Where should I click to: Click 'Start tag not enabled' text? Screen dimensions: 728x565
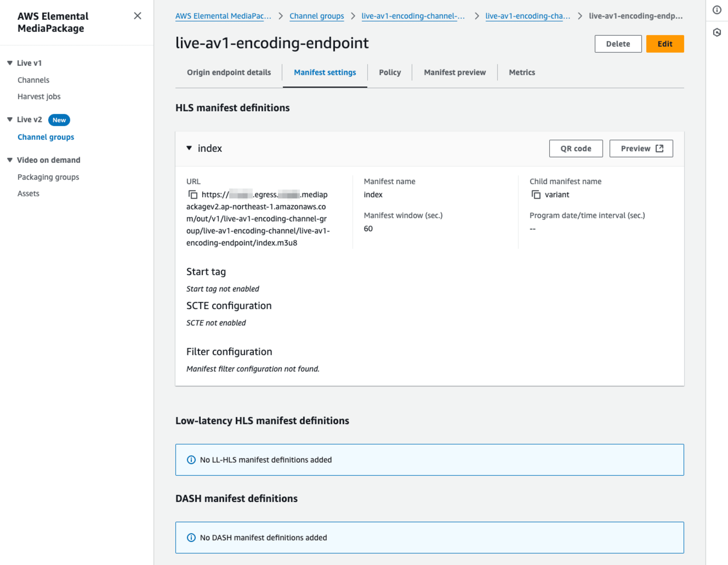[223, 289]
